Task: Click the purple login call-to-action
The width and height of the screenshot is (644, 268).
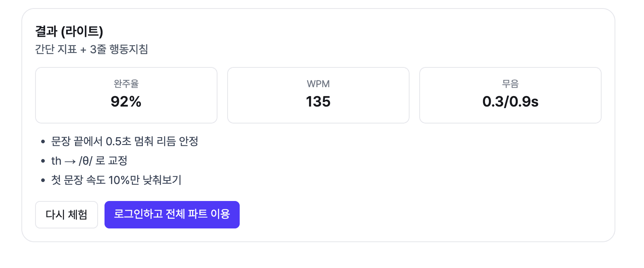Action: pos(172,215)
